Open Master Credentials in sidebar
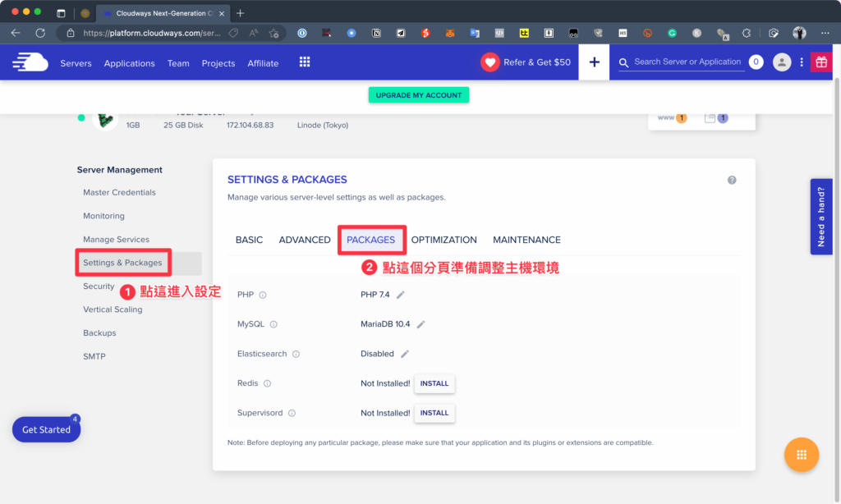 pyautogui.click(x=119, y=192)
